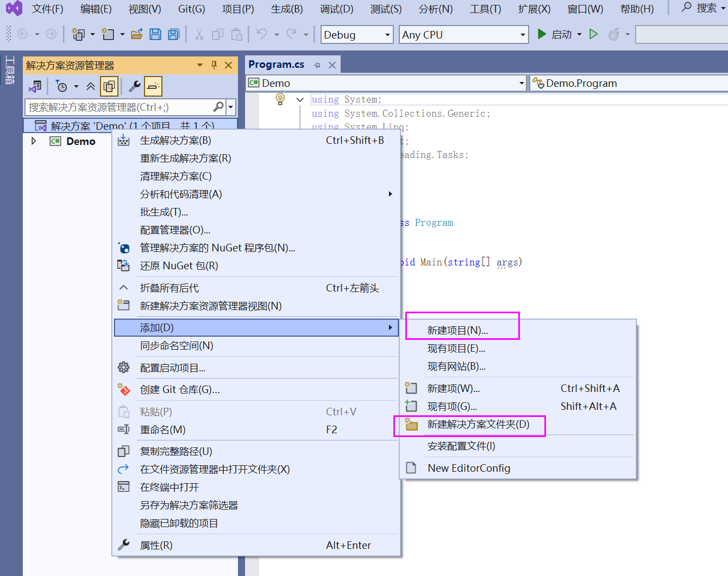Viewport: 728px width, 576px height.
Task: Open dropdown arrow beside 启动 button
Action: [x=579, y=34]
